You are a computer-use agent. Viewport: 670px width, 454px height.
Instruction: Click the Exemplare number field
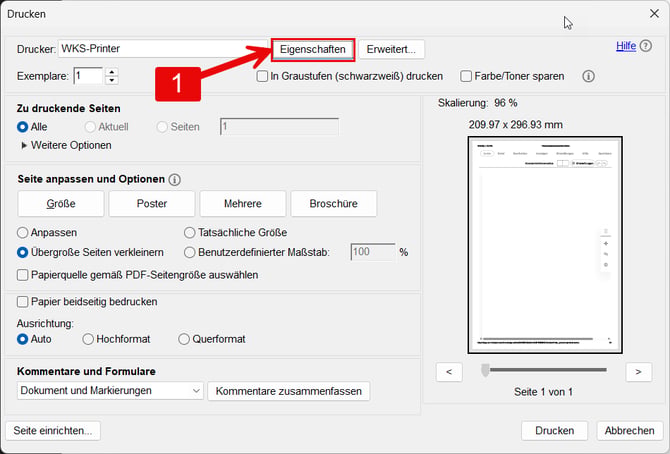tap(88, 76)
